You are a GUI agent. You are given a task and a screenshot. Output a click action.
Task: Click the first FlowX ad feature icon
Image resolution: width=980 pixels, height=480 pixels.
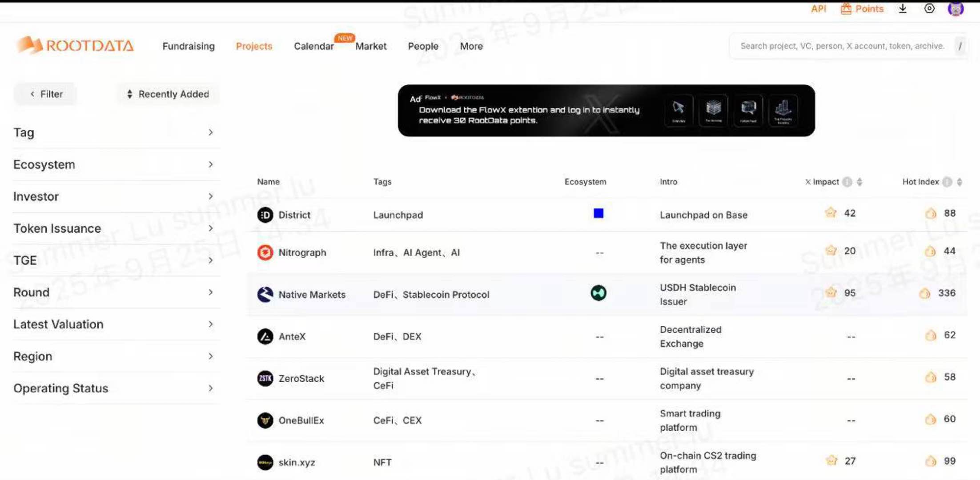pyautogui.click(x=679, y=110)
